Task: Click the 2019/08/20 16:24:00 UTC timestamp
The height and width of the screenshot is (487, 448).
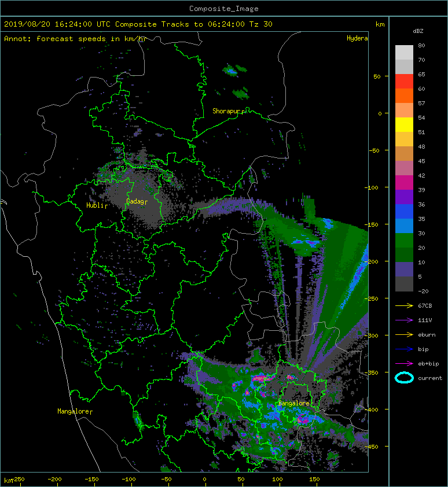Action: pyautogui.click(x=57, y=24)
